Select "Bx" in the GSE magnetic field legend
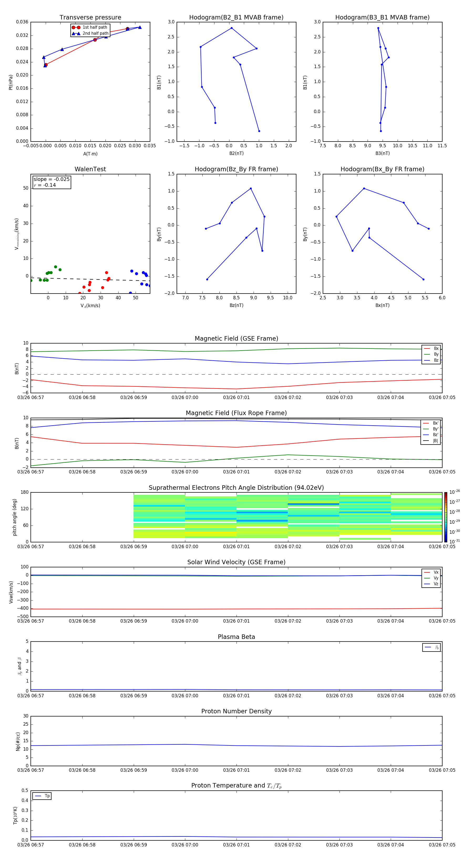 [431, 349]
